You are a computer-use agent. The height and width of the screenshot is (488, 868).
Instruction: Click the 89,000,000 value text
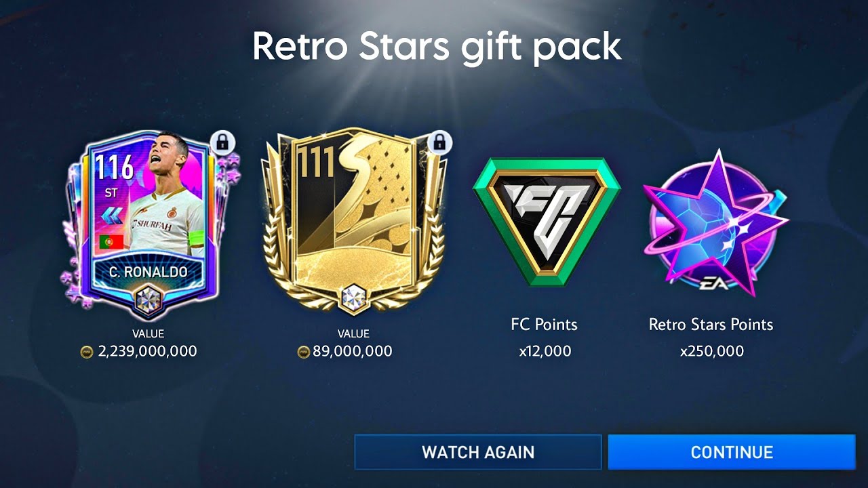point(352,351)
